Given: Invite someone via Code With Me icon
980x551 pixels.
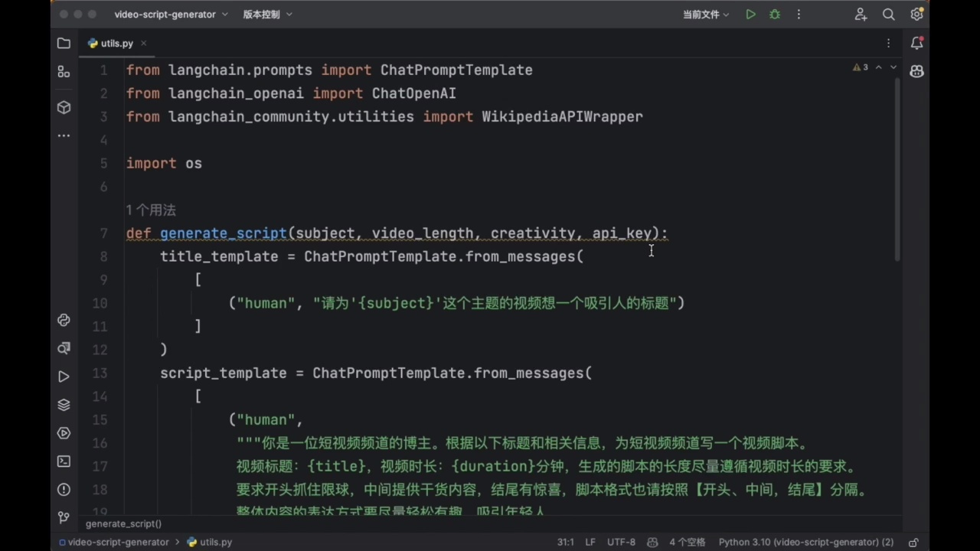Looking at the screenshot, I should click(x=861, y=14).
